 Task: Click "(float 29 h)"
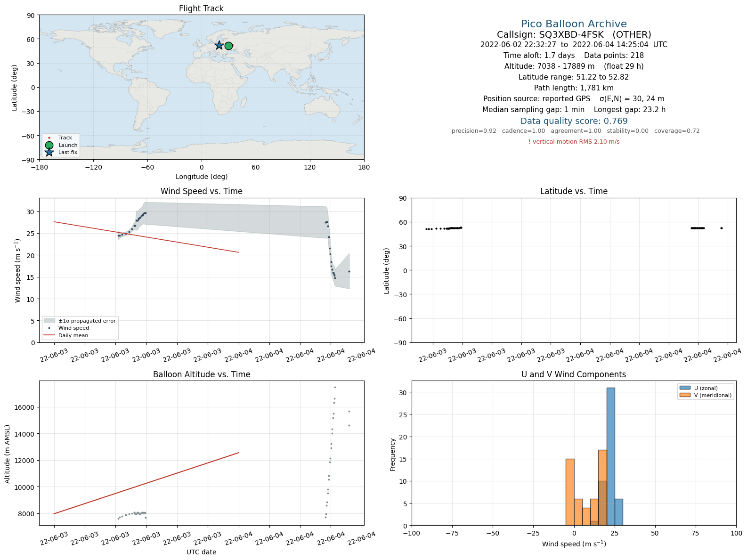624,66
